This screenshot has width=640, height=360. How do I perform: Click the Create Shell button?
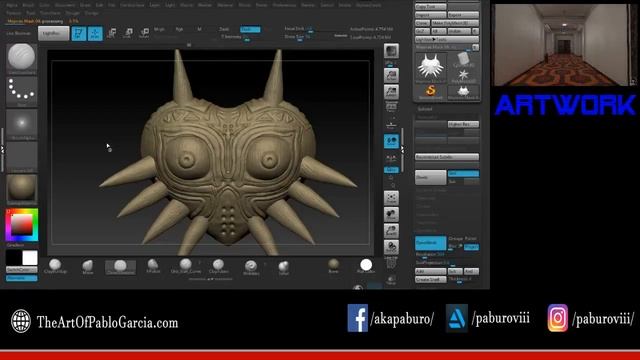[430, 280]
